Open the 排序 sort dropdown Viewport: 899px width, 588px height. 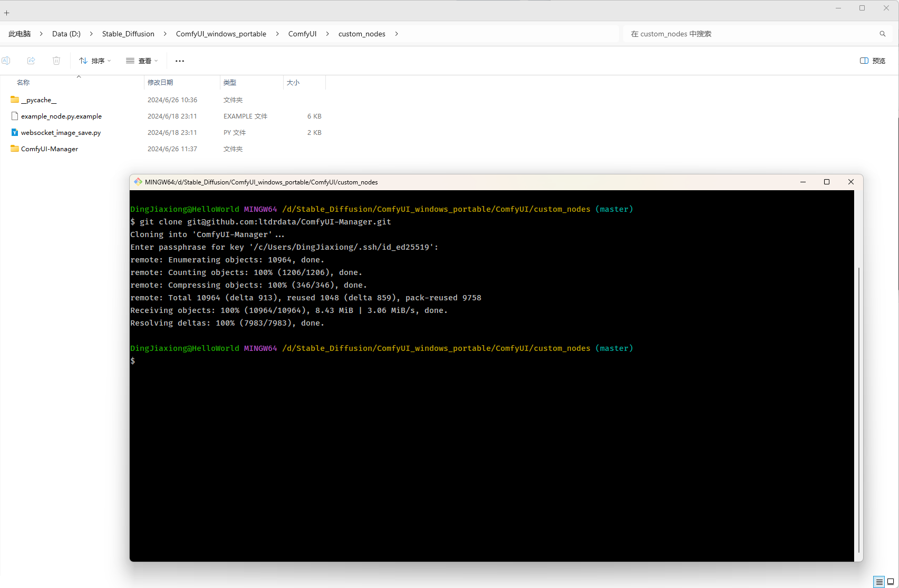click(95, 61)
